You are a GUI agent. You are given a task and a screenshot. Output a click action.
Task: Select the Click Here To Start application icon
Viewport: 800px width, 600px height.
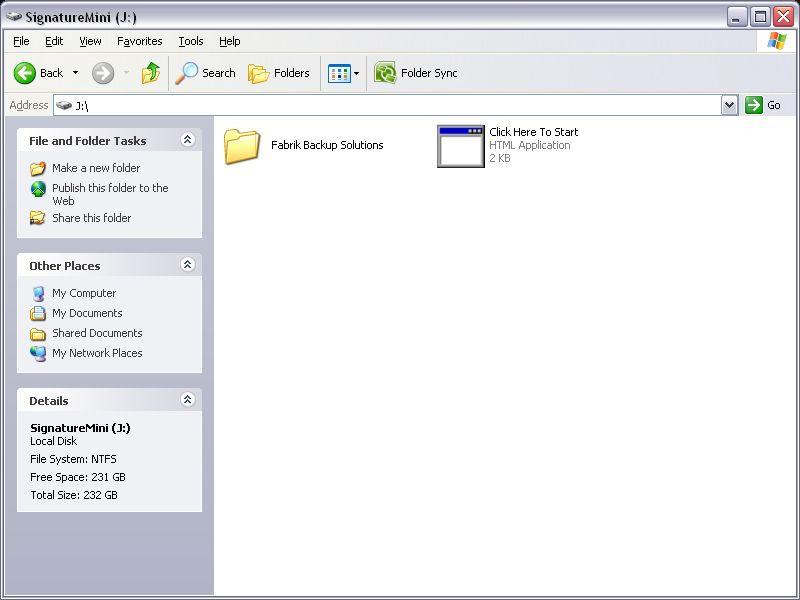point(461,146)
